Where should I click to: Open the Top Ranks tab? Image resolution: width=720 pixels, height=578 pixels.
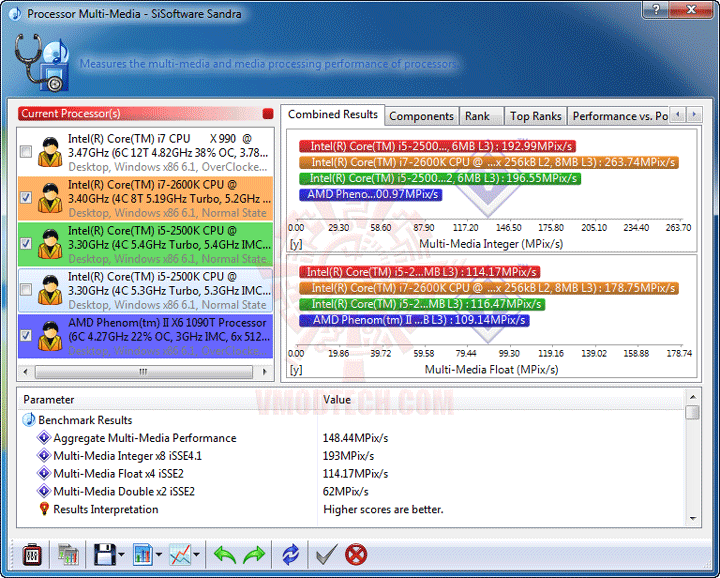pyautogui.click(x=536, y=116)
